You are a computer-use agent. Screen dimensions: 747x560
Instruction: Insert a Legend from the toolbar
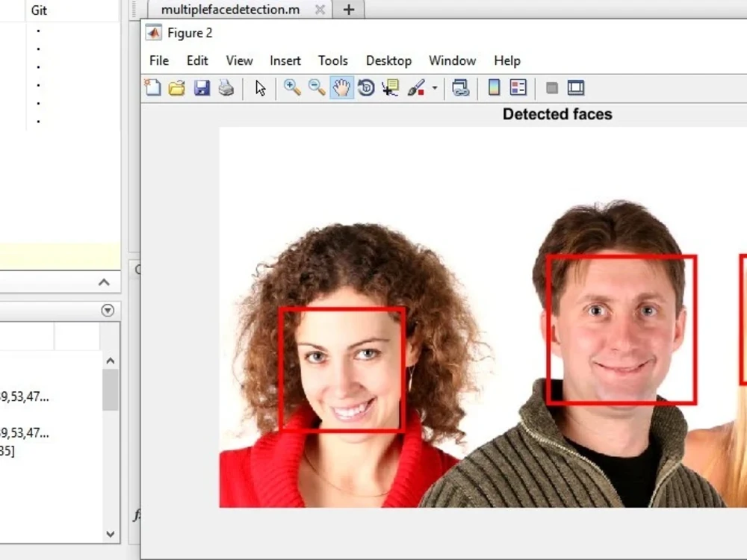518,87
